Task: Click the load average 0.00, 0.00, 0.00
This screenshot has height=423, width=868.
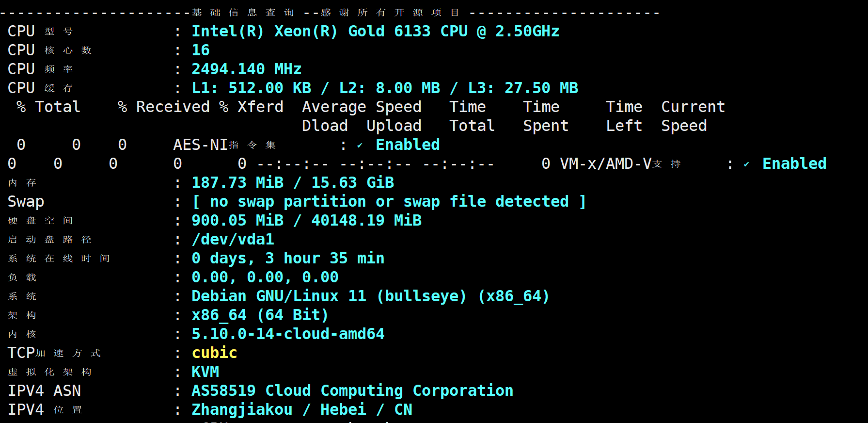Action: coord(265,277)
